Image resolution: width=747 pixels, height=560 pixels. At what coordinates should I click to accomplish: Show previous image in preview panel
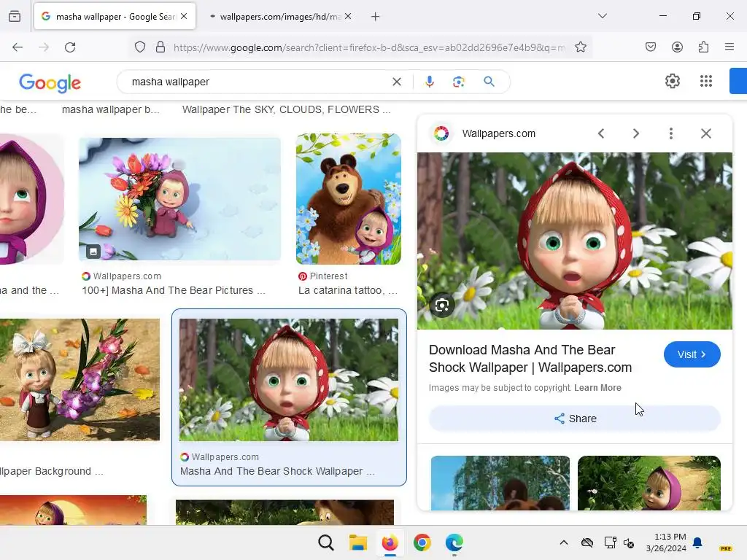[x=601, y=134]
